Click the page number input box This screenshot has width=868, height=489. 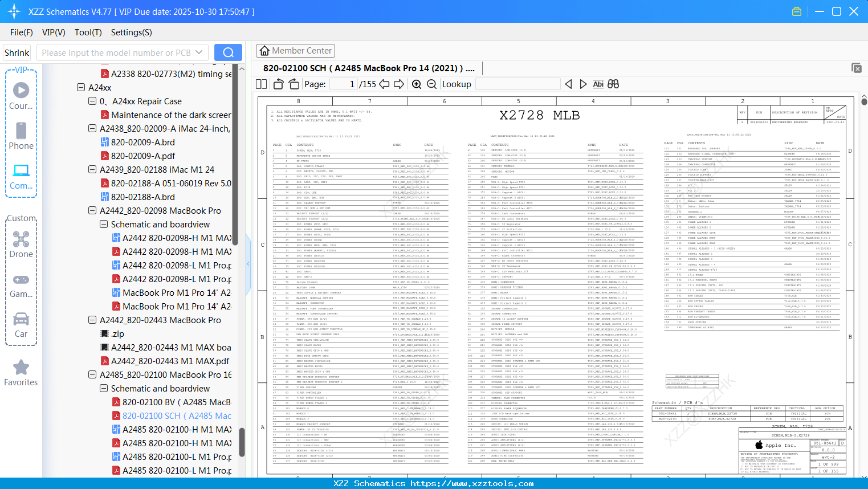[x=343, y=84]
